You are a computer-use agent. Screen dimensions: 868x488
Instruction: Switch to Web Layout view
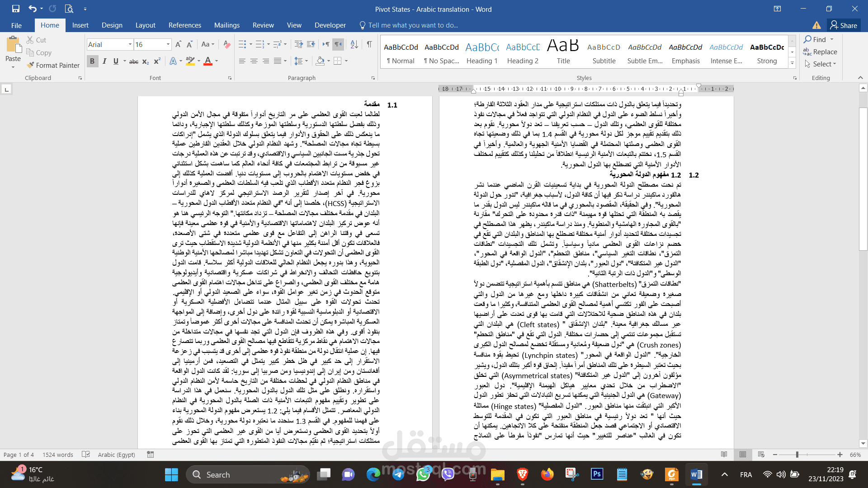[x=761, y=455]
